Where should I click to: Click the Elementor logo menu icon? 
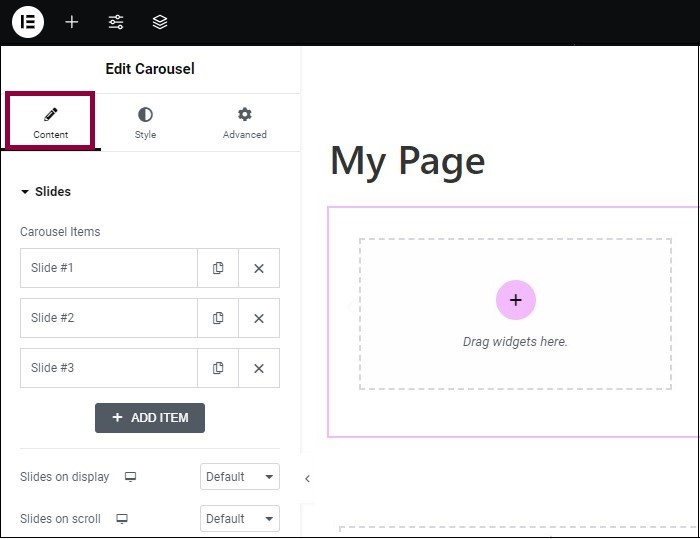coord(28,22)
